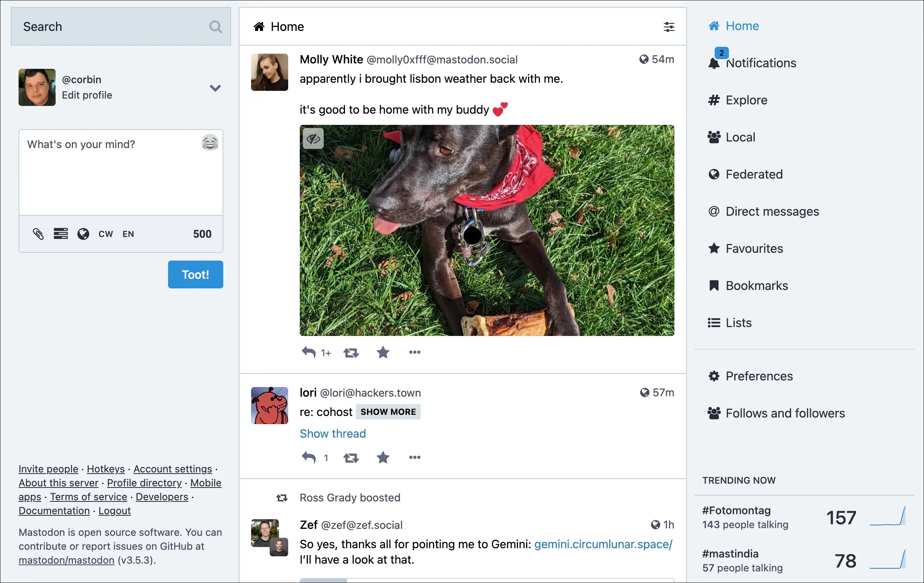Open Bookmarks in sidebar
The height and width of the screenshot is (583, 924).
coord(757,285)
